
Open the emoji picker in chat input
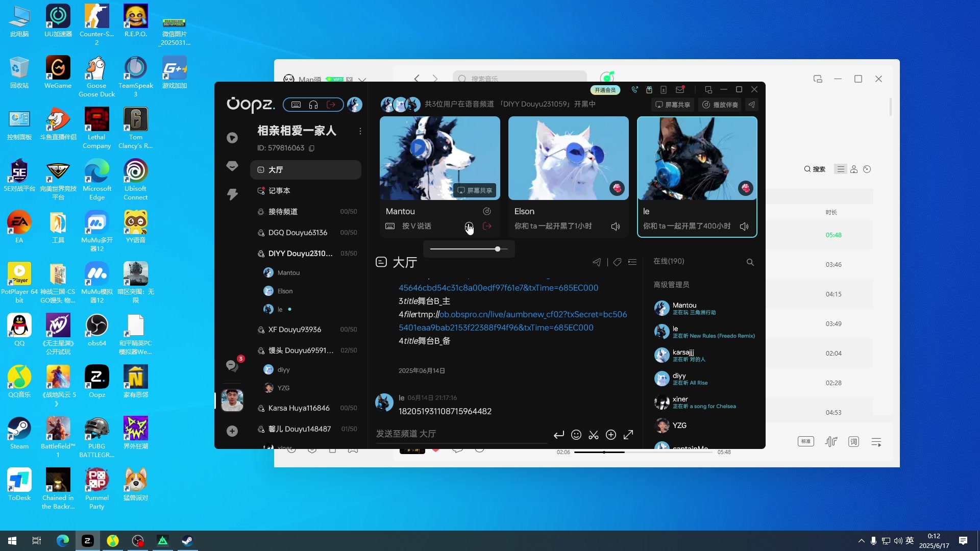point(576,435)
